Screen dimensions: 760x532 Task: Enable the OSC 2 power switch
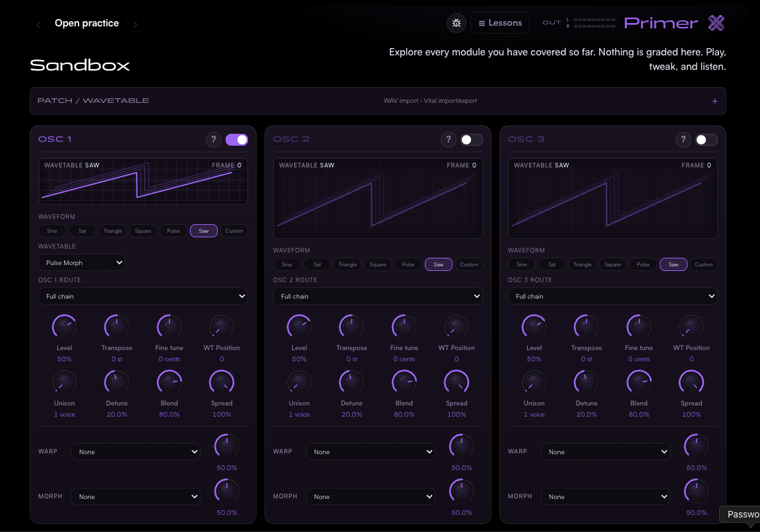point(472,140)
